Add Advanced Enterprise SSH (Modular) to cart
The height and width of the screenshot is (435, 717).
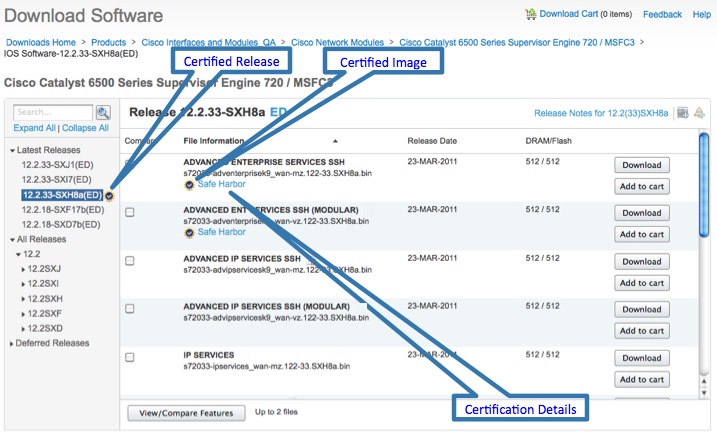pos(642,235)
